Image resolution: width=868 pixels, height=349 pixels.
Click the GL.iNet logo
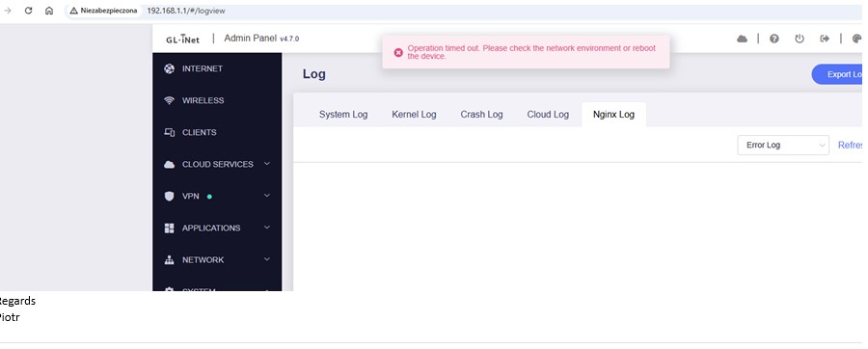(182, 39)
